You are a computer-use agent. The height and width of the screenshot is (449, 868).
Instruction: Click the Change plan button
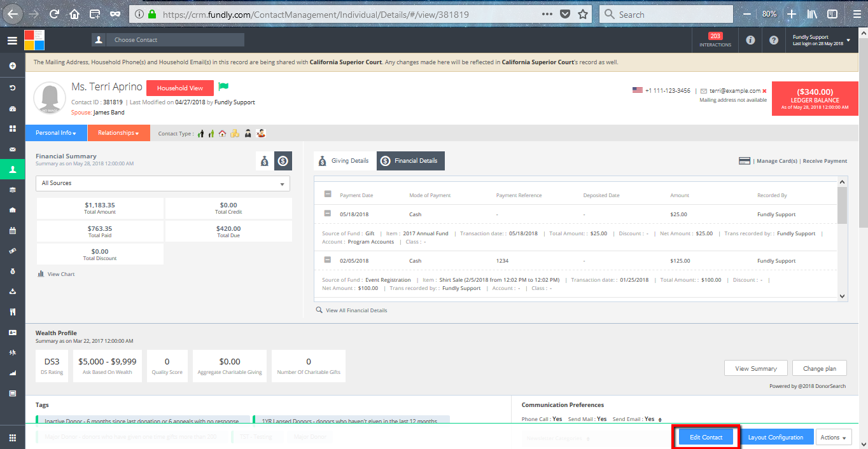click(820, 368)
